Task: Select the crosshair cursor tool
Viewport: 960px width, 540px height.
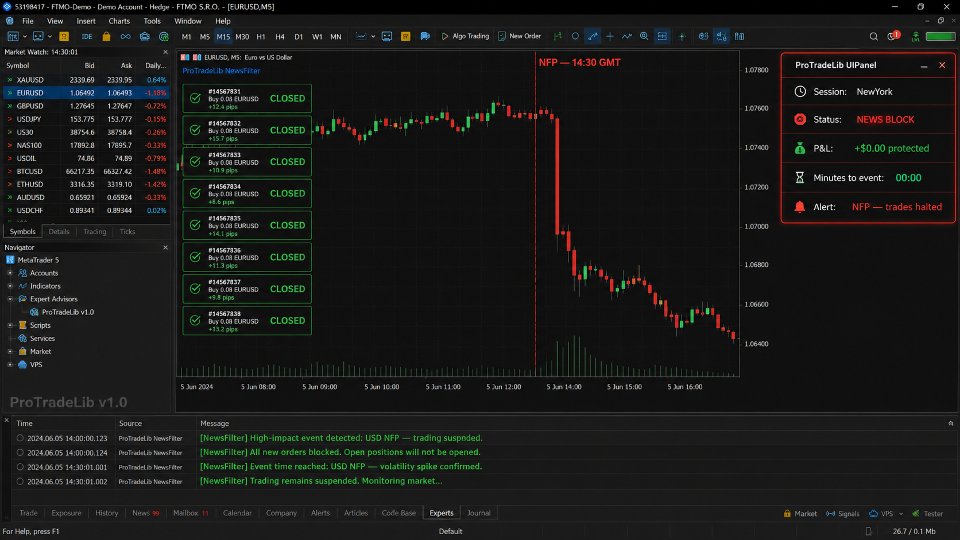Action: pos(610,37)
